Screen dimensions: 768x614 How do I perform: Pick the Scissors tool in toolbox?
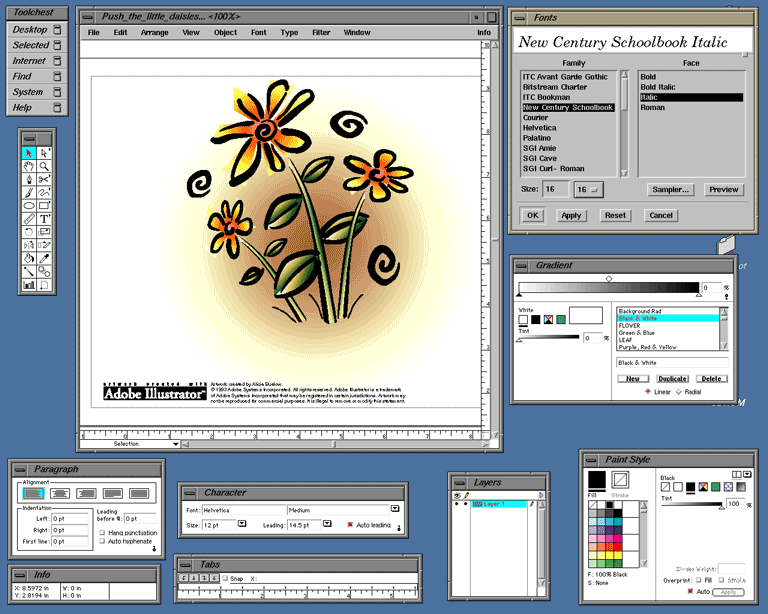[x=45, y=179]
